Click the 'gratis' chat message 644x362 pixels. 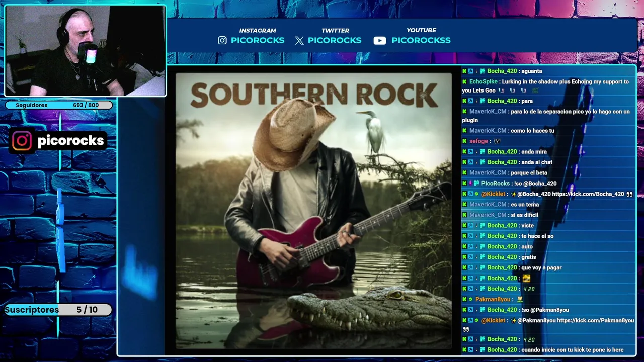point(529,257)
